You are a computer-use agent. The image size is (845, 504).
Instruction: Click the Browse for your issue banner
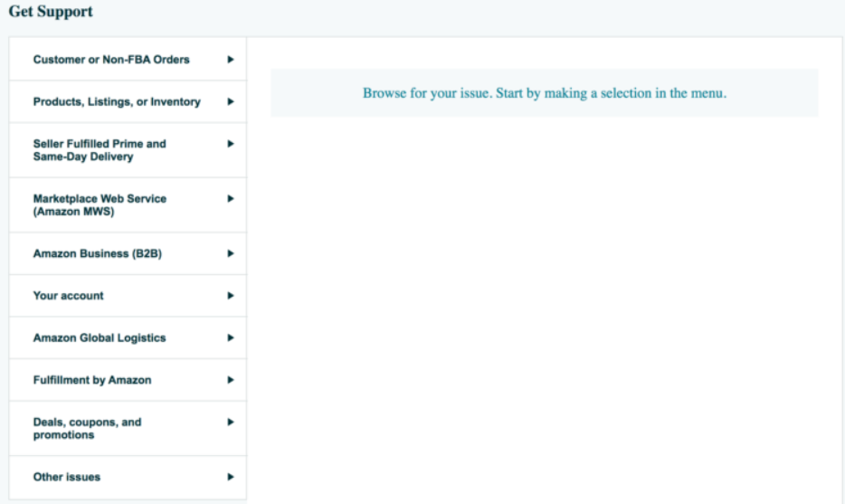(x=544, y=93)
